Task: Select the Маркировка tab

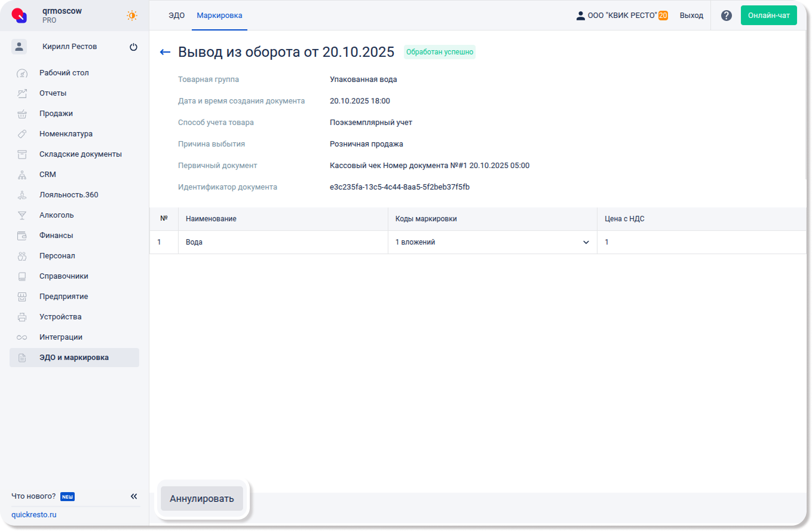Action: [219, 16]
